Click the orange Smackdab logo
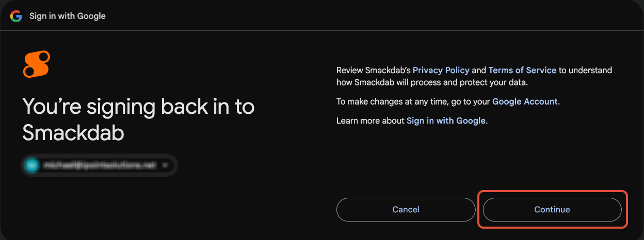 [x=36, y=64]
